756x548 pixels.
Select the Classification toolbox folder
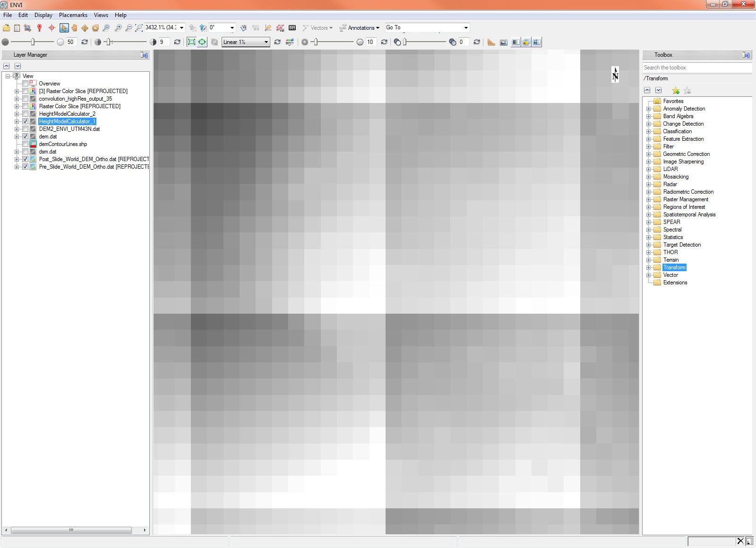[677, 131]
